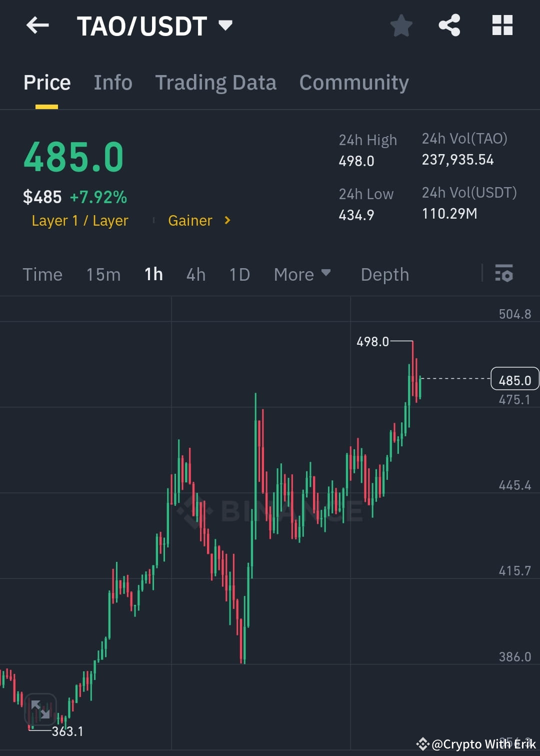Open the TAO/USDT pair selector dropdown
Screen dimensions: 540x756
pyautogui.click(x=225, y=25)
